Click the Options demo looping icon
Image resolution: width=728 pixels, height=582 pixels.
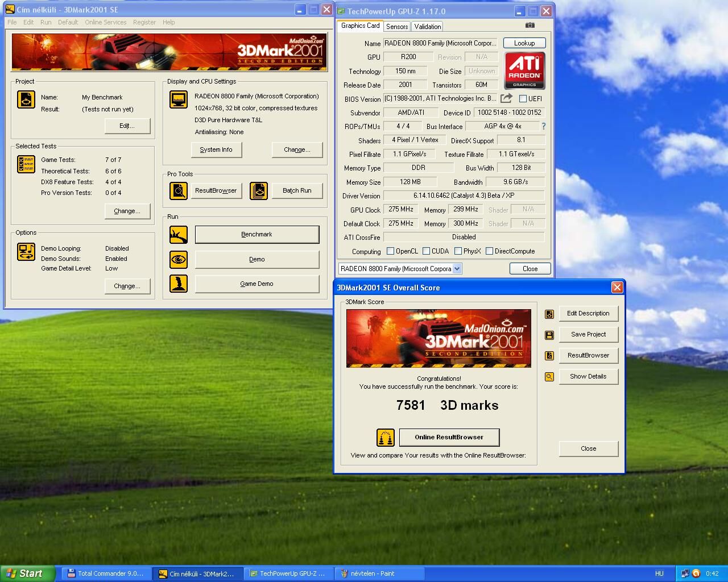(26, 251)
